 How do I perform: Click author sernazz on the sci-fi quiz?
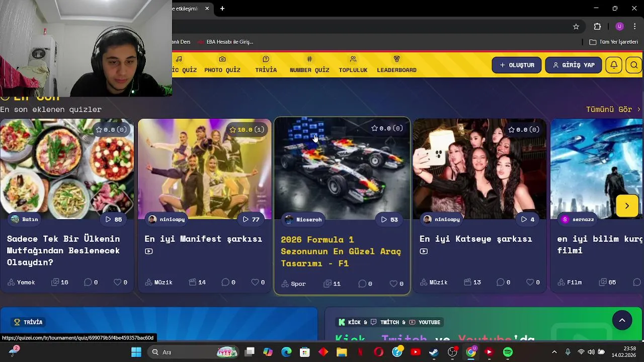(578, 219)
